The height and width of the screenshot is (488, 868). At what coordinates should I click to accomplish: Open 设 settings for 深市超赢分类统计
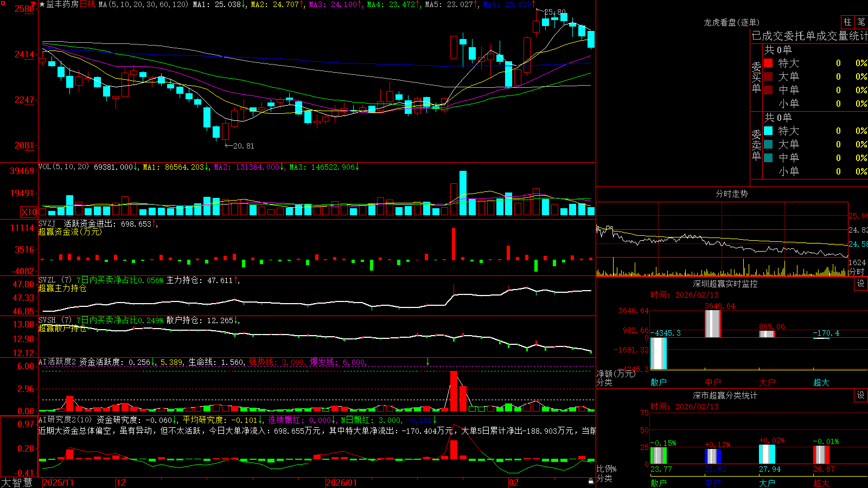point(861,395)
